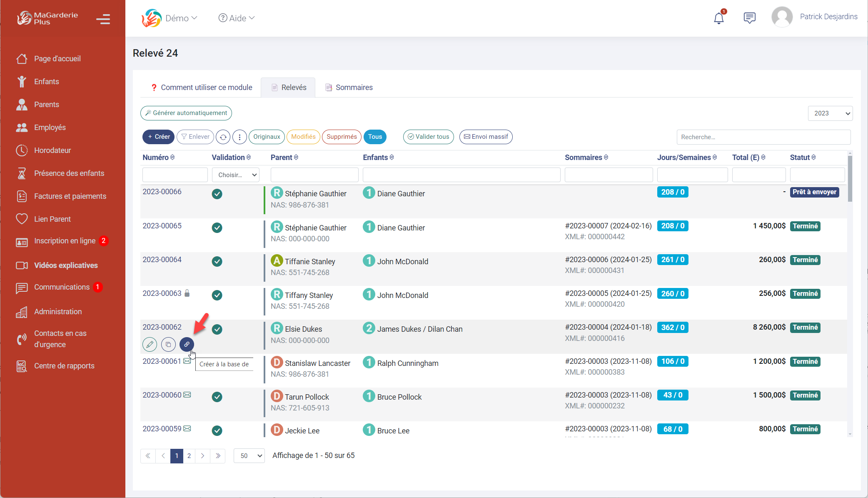This screenshot has width=868, height=498.
Task: Click the link icon 'Créer à la base de'
Action: pyautogui.click(x=187, y=344)
